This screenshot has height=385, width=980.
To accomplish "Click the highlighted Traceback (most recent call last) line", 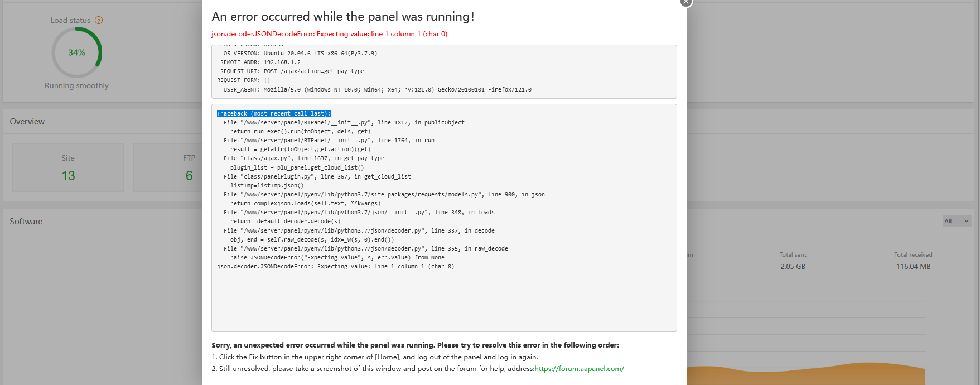I will [x=273, y=113].
